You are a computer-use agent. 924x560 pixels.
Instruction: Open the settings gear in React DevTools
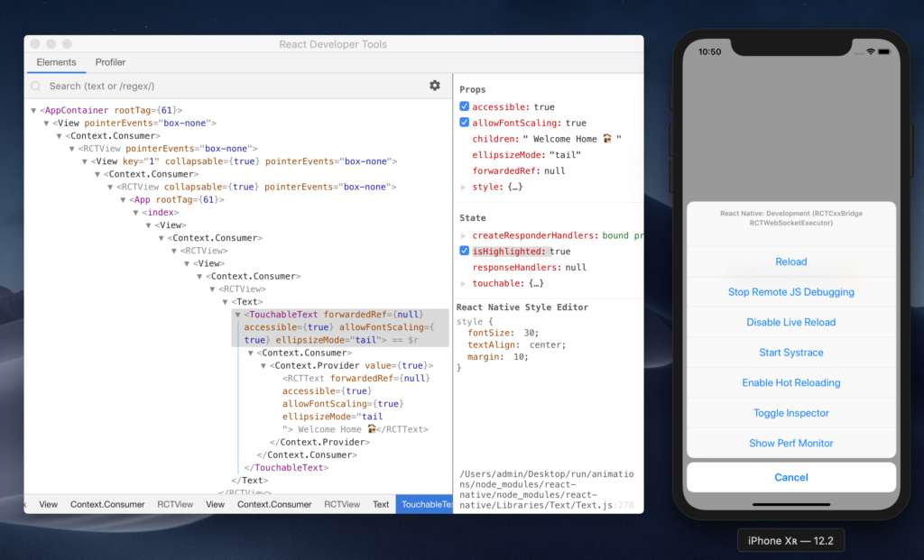coord(435,85)
